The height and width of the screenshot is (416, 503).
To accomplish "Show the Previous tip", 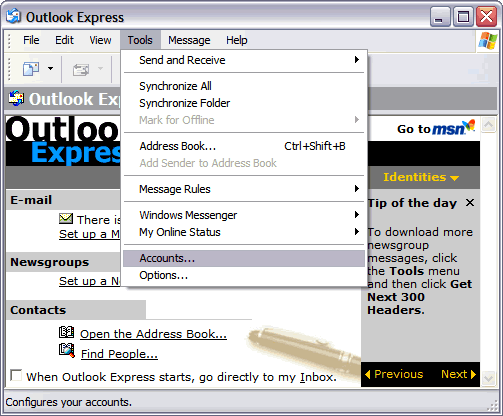I will click(394, 374).
